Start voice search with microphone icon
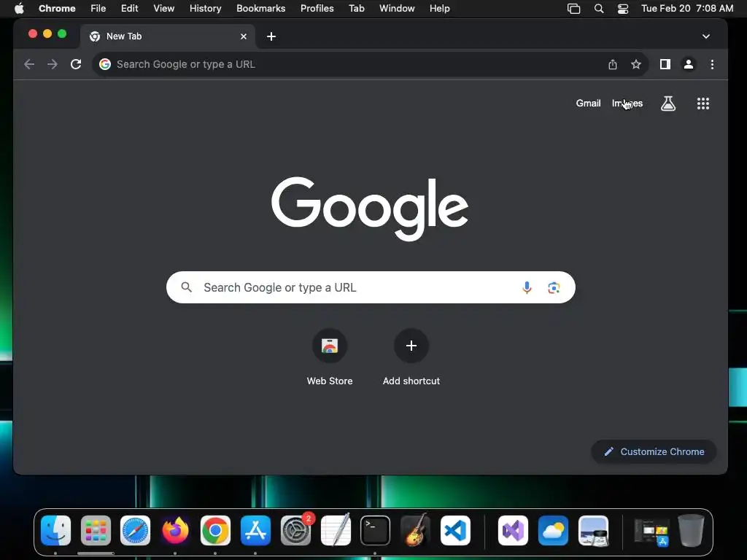 (x=527, y=287)
